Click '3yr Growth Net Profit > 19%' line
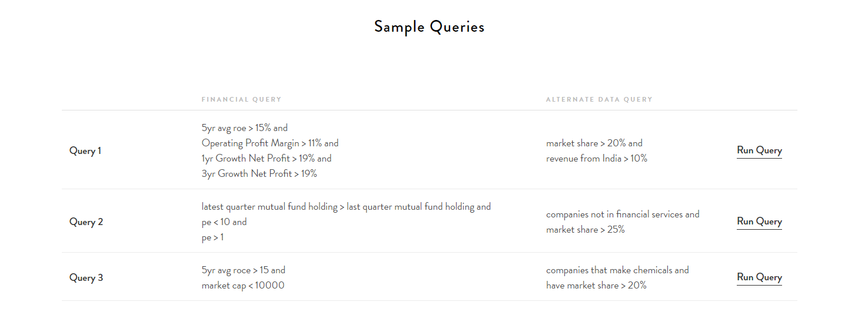The height and width of the screenshot is (332, 868). (259, 174)
